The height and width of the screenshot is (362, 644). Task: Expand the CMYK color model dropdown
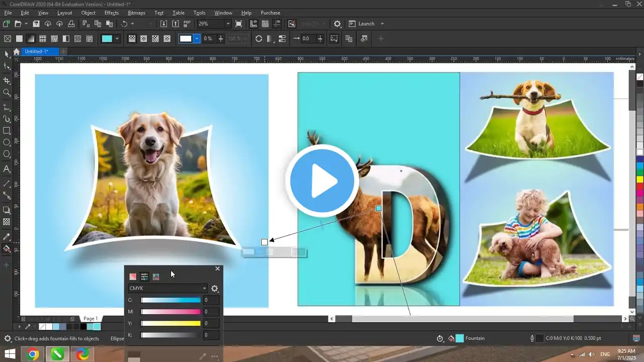click(204, 288)
